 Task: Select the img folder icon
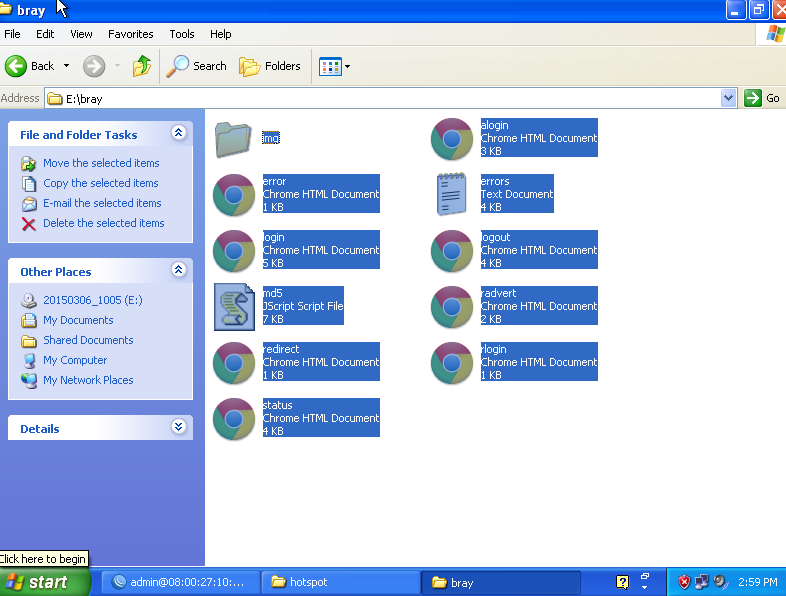coord(233,139)
